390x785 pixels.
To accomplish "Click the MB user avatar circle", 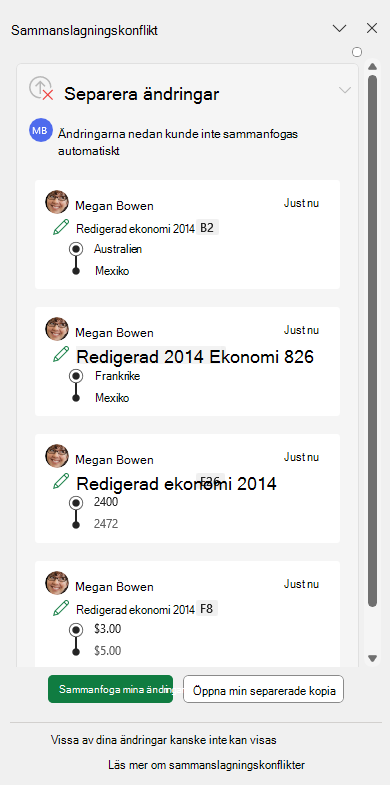I will pyautogui.click(x=41, y=131).
